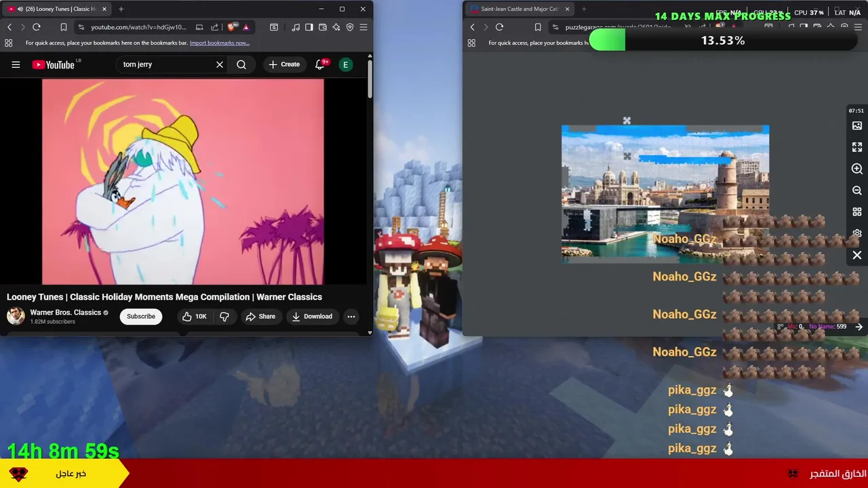Click the 'Import bookmarks now...' link
Viewport: 868px width, 488px height.
220,43
